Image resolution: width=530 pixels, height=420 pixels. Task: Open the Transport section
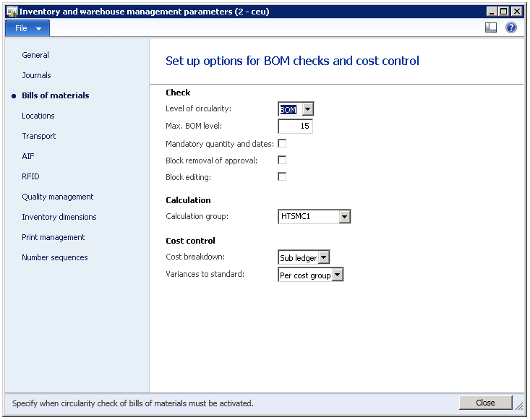[39, 136]
